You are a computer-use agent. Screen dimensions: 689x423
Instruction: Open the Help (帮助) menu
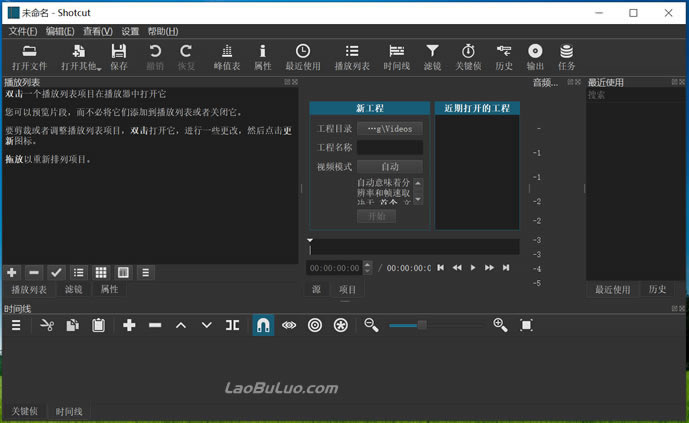[163, 31]
